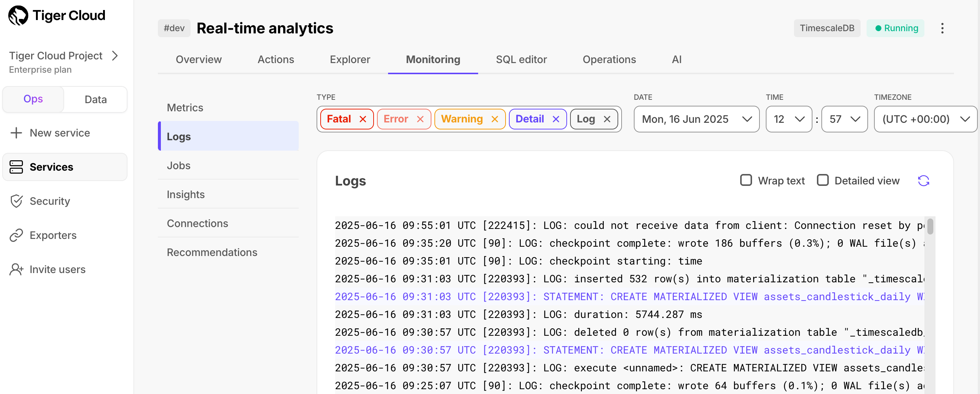Open Recommendations in the monitoring menu
980x394 pixels.
(228, 252)
